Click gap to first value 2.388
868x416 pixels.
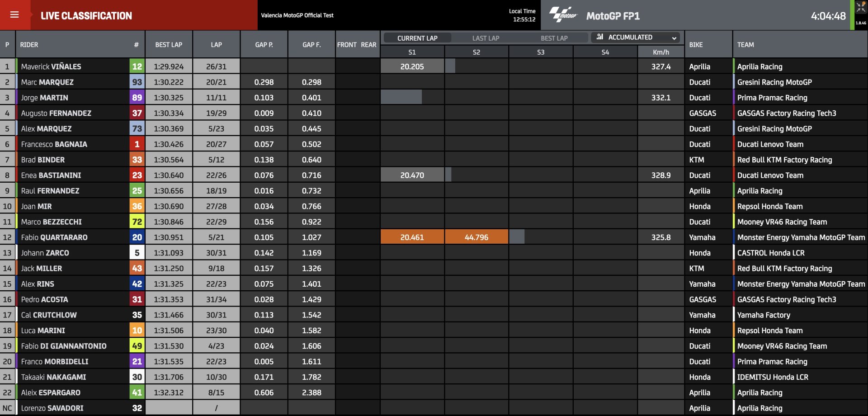click(311, 392)
